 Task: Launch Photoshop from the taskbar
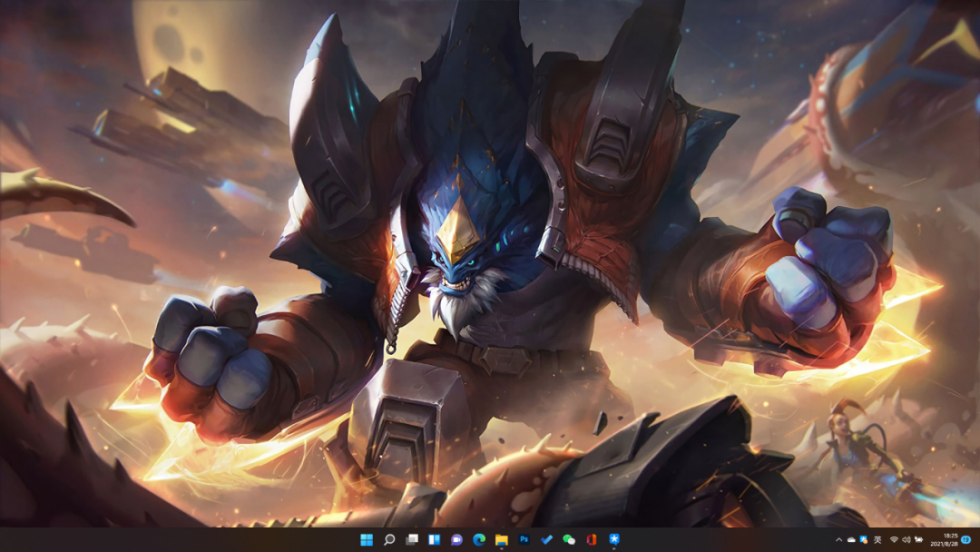524,539
